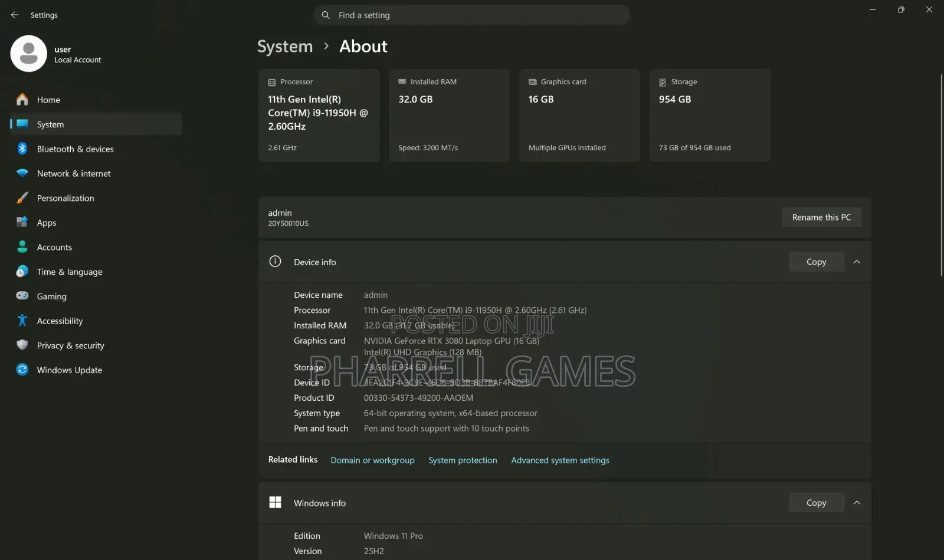Click the NVIDIA GeForce RTX 3080 text
Image resolution: width=944 pixels, height=560 pixels.
451,341
